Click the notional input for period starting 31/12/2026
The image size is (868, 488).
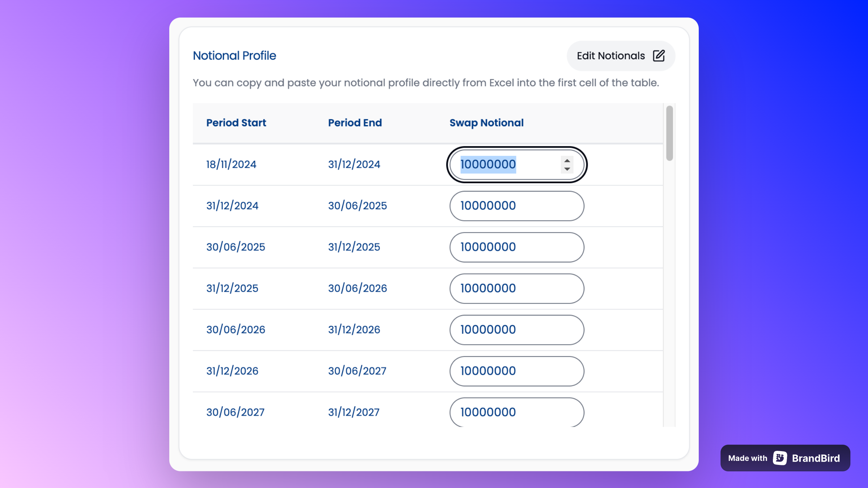coord(516,371)
